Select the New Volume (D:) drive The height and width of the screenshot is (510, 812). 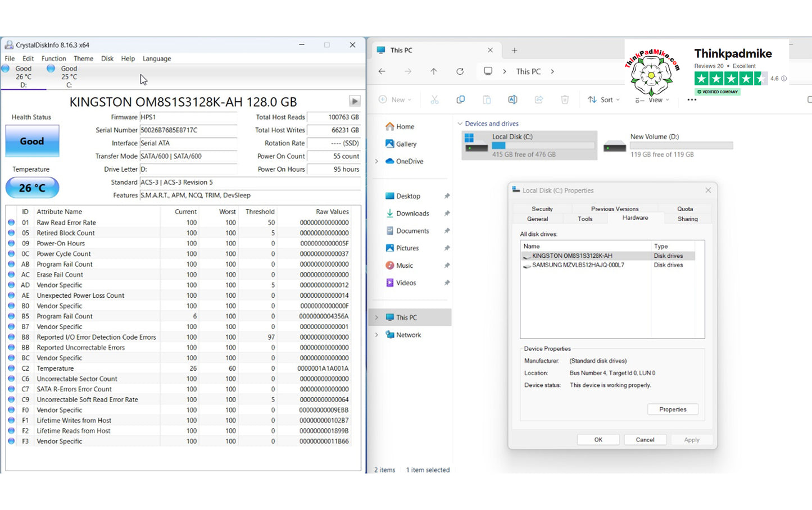(668, 145)
